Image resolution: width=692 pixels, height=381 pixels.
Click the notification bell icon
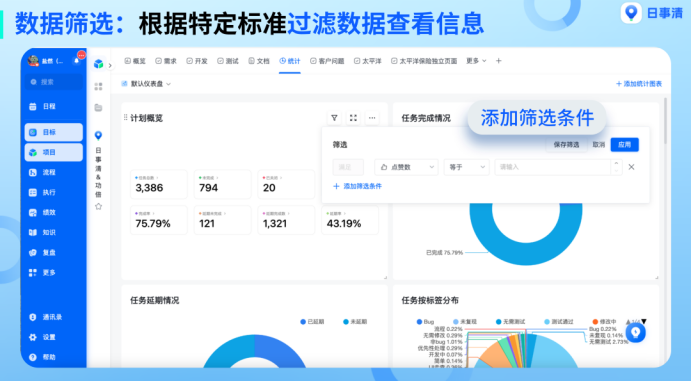pos(77,61)
